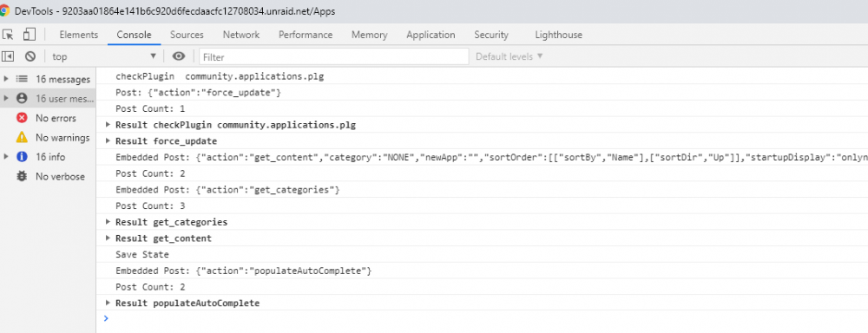Click the Chrome logo in the title bar
The width and height of the screenshot is (868, 333).
tap(4, 10)
